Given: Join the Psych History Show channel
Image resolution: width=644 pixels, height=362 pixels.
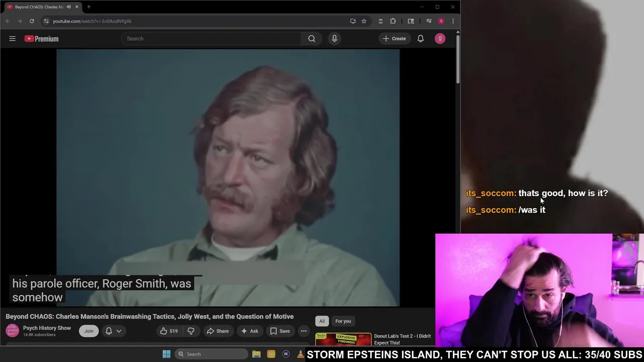Looking at the screenshot, I should pyautogui.click(x=89, y=331).
